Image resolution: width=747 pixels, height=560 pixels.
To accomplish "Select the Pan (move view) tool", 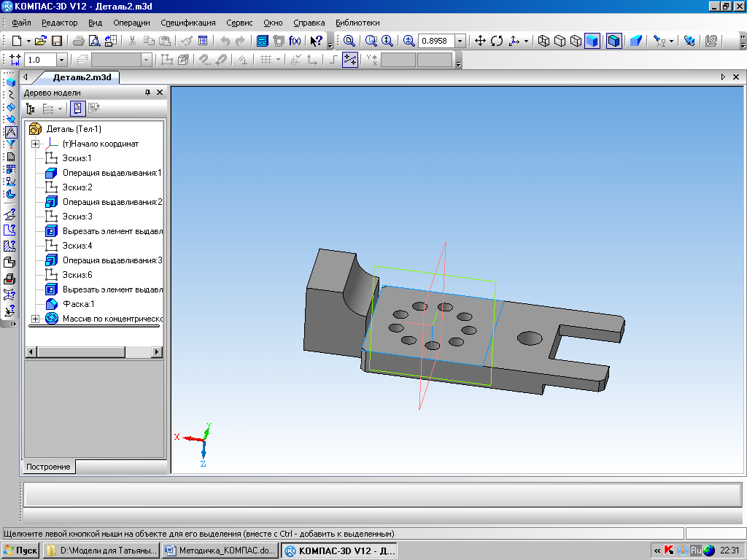I will point(480,41).
